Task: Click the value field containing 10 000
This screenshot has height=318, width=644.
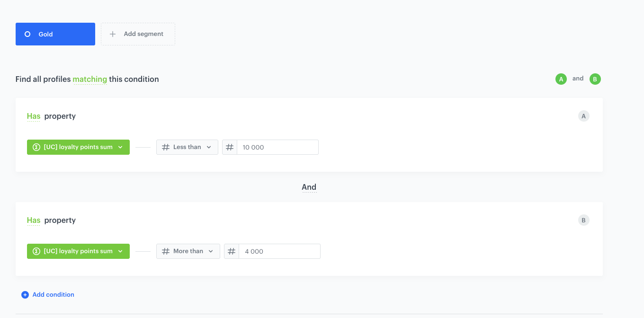Action: 277,147
